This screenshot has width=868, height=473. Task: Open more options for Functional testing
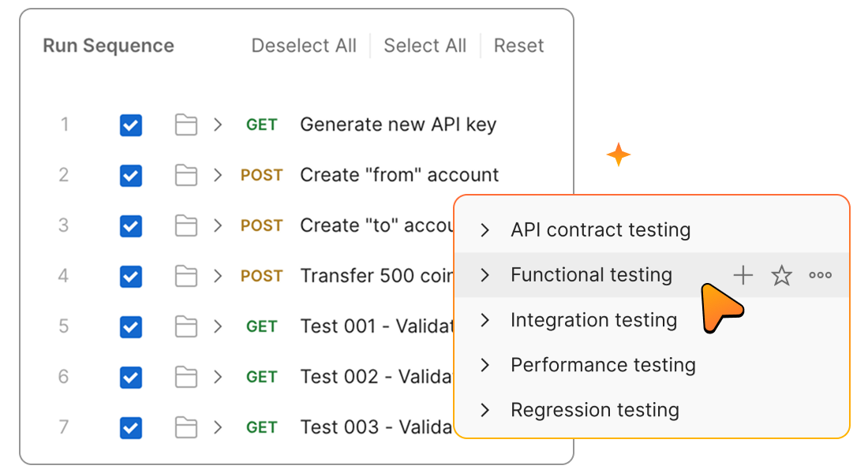click(x=820, y=275)
